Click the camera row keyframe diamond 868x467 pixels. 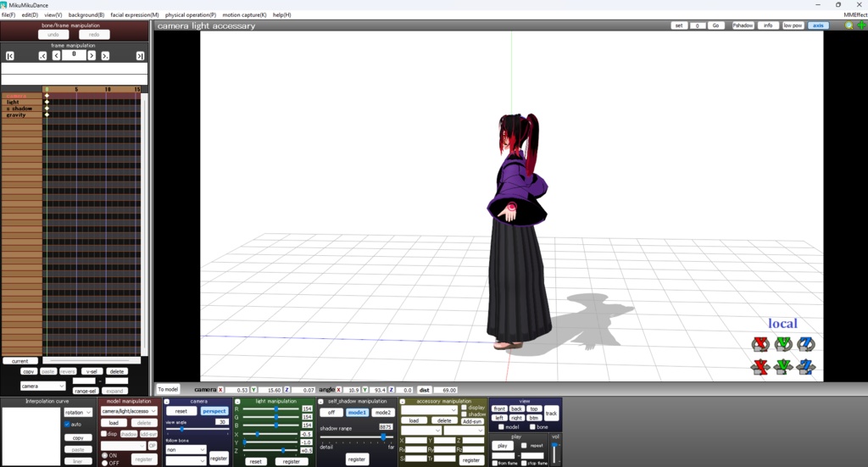[47, 96]
